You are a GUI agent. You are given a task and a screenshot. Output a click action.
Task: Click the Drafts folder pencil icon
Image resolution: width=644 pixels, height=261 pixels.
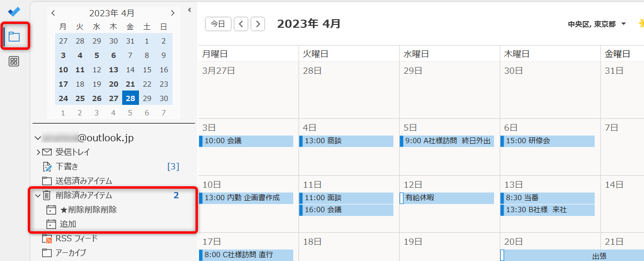tap(46, 167)
